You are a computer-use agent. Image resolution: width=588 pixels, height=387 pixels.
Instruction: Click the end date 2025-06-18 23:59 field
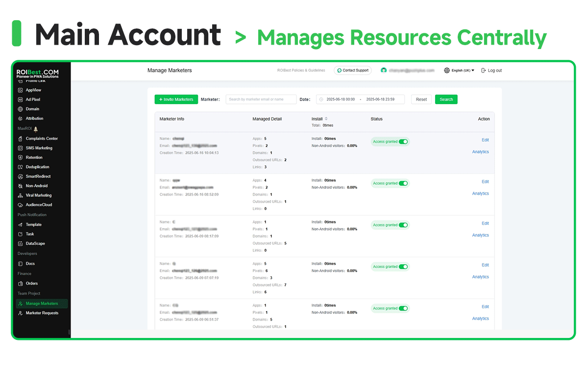coord(380,100)
